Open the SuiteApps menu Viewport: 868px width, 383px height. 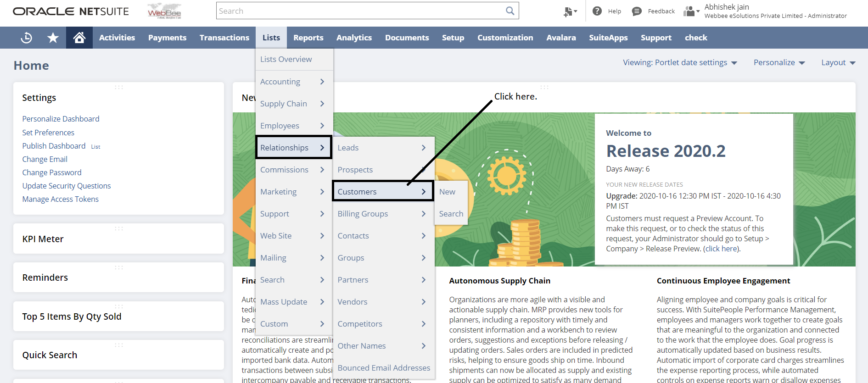(x=608, y=38)
